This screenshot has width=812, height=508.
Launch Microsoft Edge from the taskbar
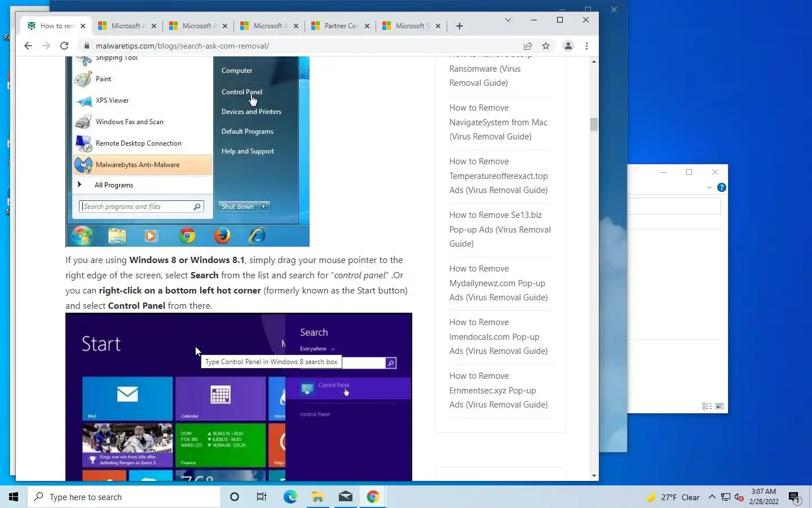[290, 497]
